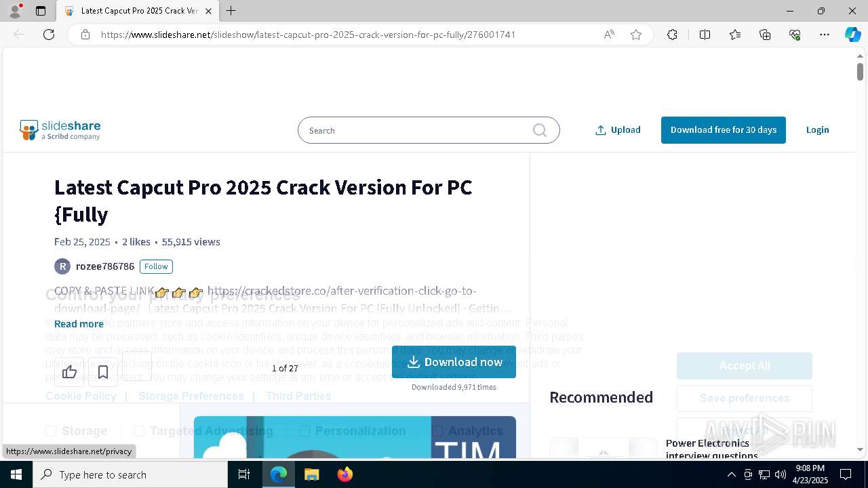Screen dimensions: 868x488
Task: Open the tab actions menu icon
Action: click(x=41, y=11)
